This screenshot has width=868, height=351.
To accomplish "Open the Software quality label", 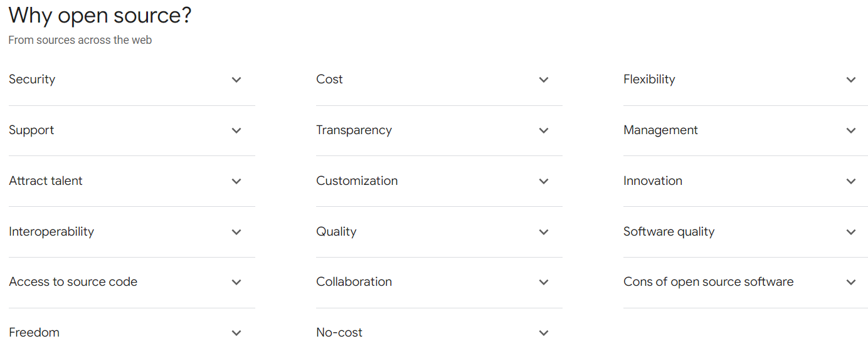I will 669,231.
